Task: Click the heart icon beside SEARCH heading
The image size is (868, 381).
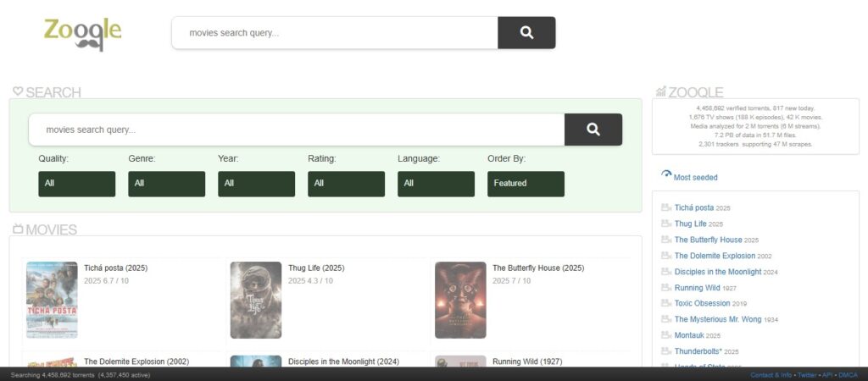Action: [18, 91]
